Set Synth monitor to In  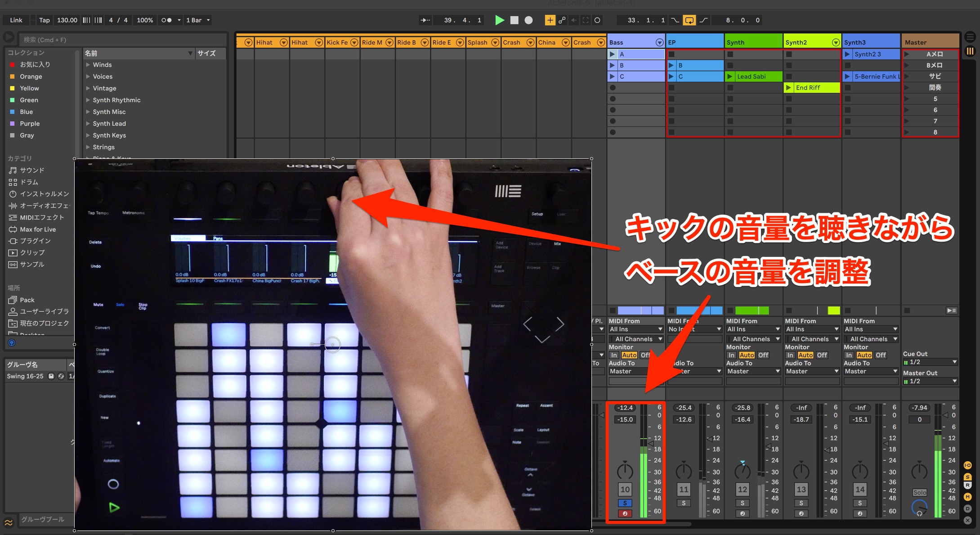[x=731, y=355]
